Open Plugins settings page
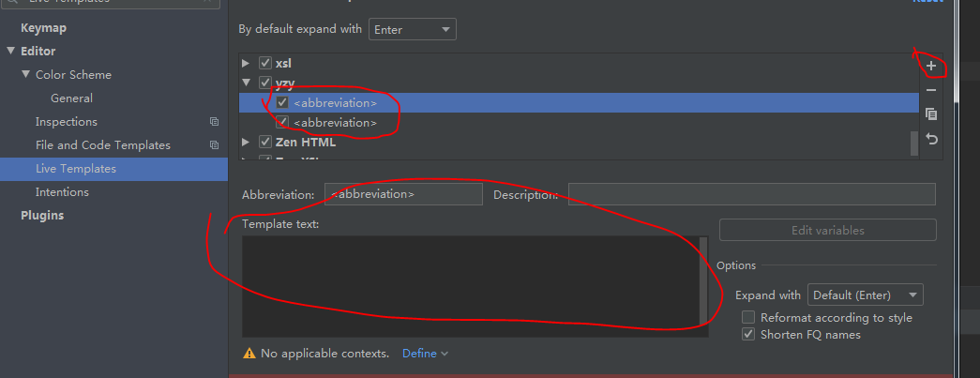The height and width of the screenshot is (378, 980). [x=42, y=216]
